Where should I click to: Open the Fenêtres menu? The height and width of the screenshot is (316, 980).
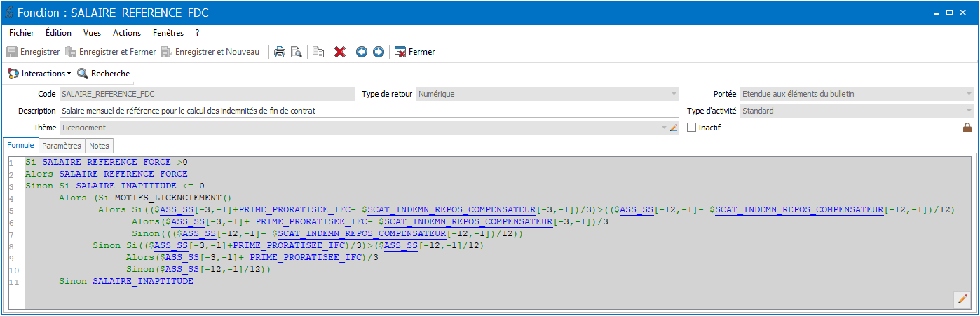click(168, 33)
